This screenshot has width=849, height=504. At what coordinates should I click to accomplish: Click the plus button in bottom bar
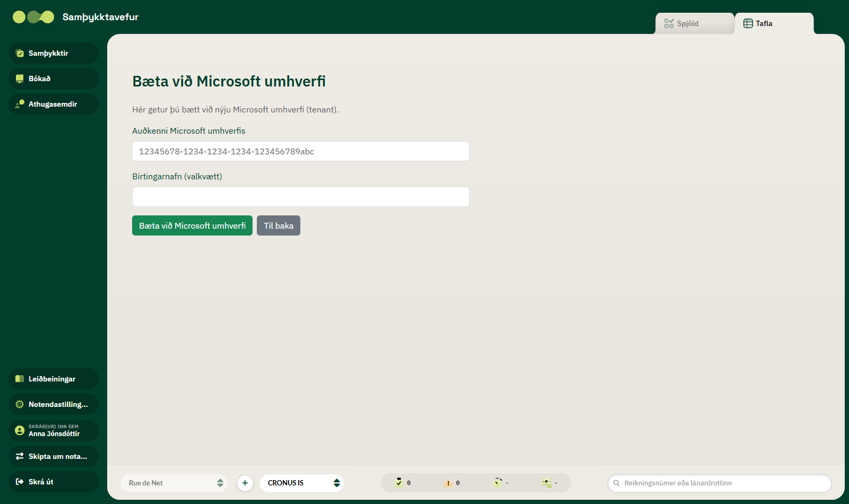[x=245, y=483]
